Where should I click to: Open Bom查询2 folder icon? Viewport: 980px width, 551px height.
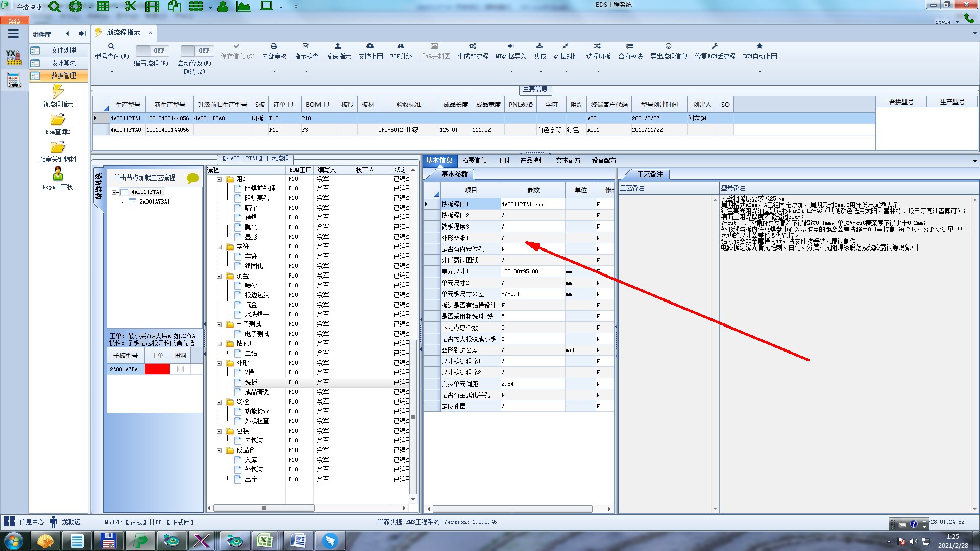[x=58, y=120]
